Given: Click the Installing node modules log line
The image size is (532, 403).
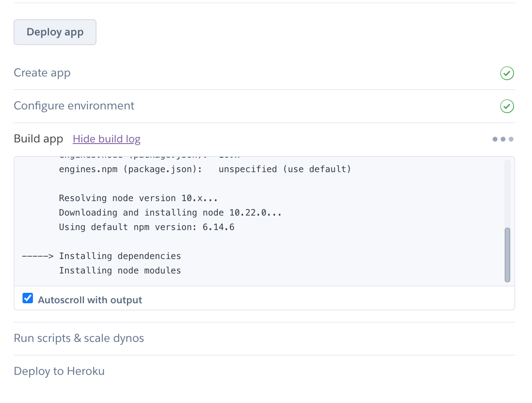Looking at the screenshot, I should (120, 271).
